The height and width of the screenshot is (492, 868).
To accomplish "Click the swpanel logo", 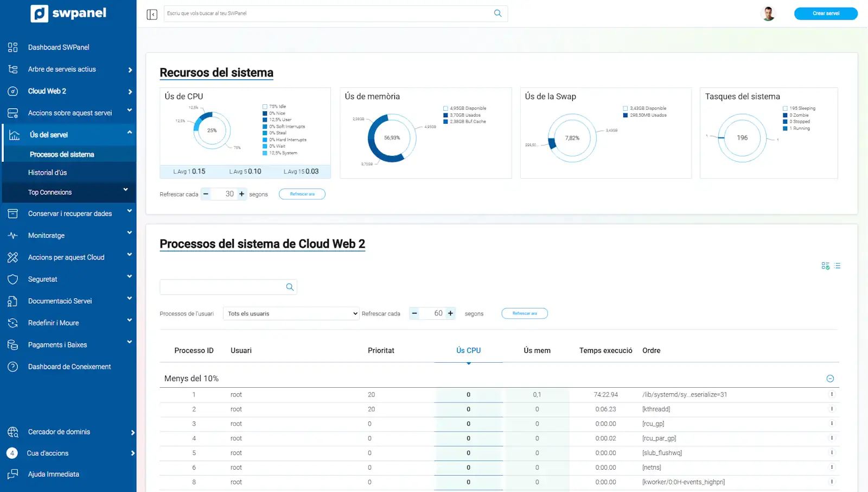I will point(68,13).
